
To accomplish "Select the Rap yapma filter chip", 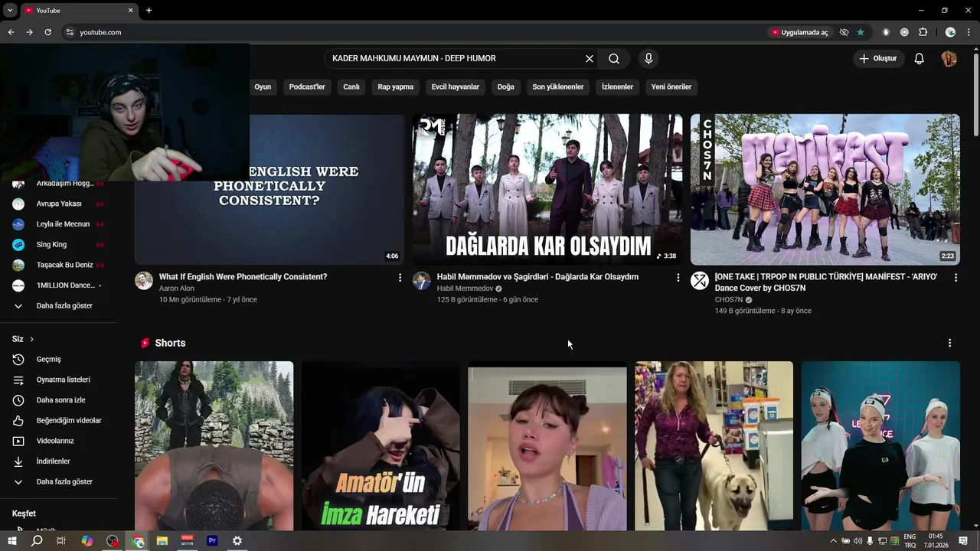I will point(396,87).
